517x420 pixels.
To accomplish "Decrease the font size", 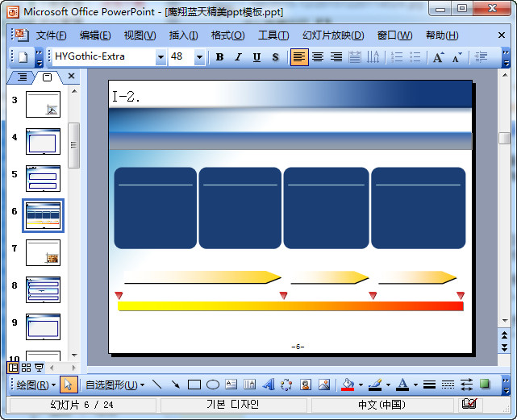I will (457, 57).
